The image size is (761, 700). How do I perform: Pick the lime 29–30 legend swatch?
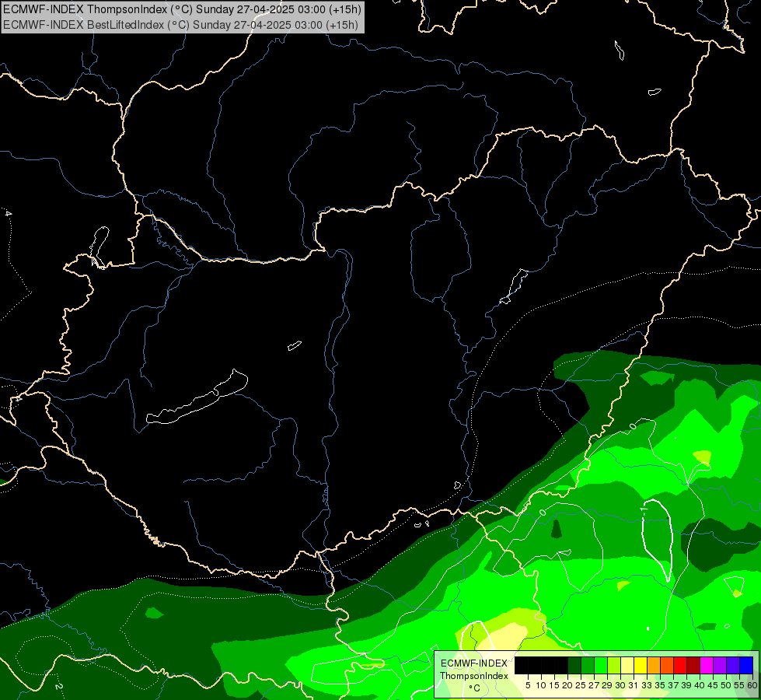[x=614, y=665]
